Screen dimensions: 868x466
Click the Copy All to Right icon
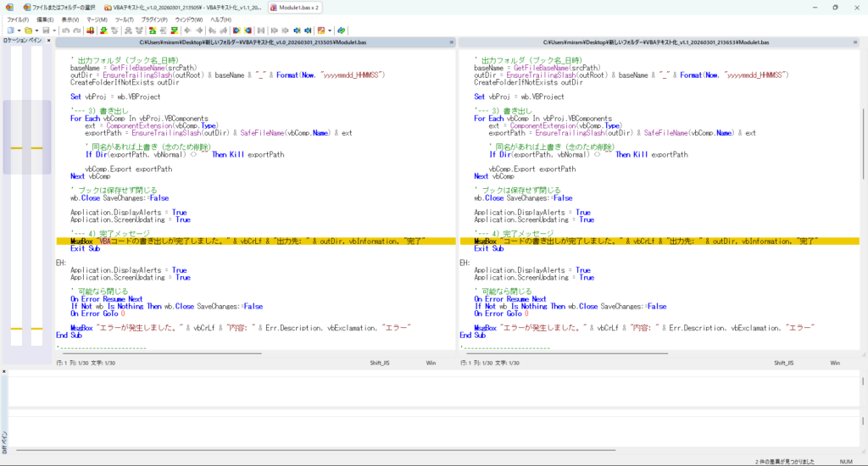[x=236, y=31]
